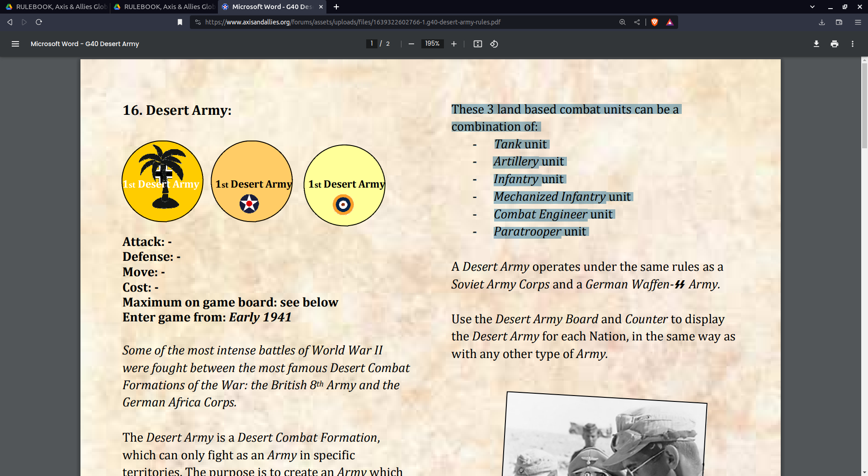Open a new browser tab
Screen dimensions: 868x476
coord(336,7)
